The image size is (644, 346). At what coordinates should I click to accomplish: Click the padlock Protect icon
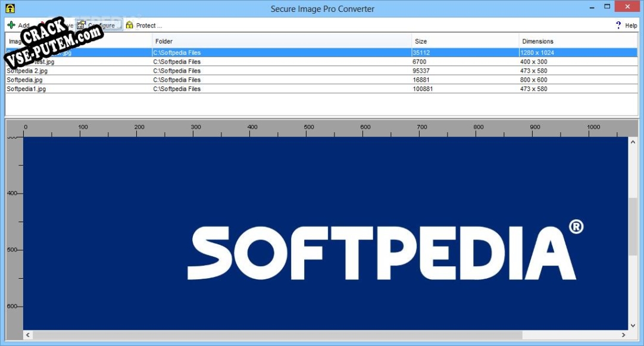pos(129,25)
